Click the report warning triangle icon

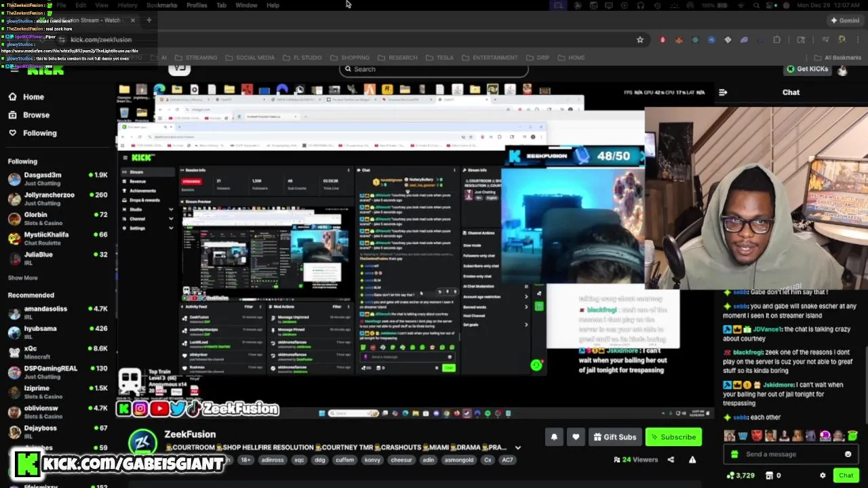pyautogui.click(x=692, y=460)
